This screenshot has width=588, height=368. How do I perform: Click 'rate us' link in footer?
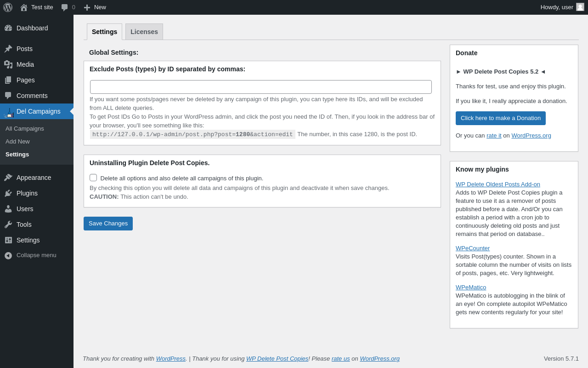(x=341, y=359)
